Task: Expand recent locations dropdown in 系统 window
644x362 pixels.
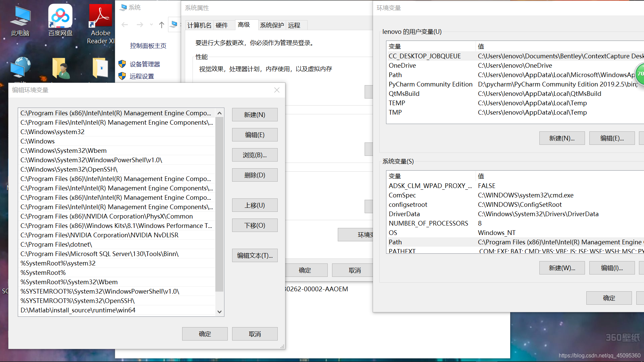Action: 151,24
